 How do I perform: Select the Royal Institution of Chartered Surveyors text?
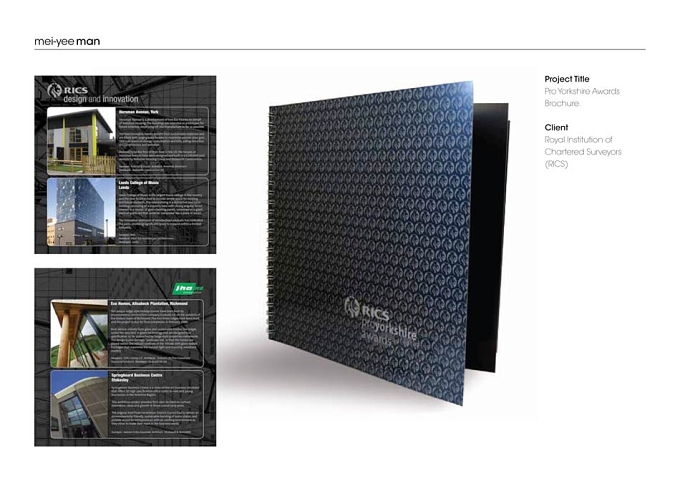point(583,152)
